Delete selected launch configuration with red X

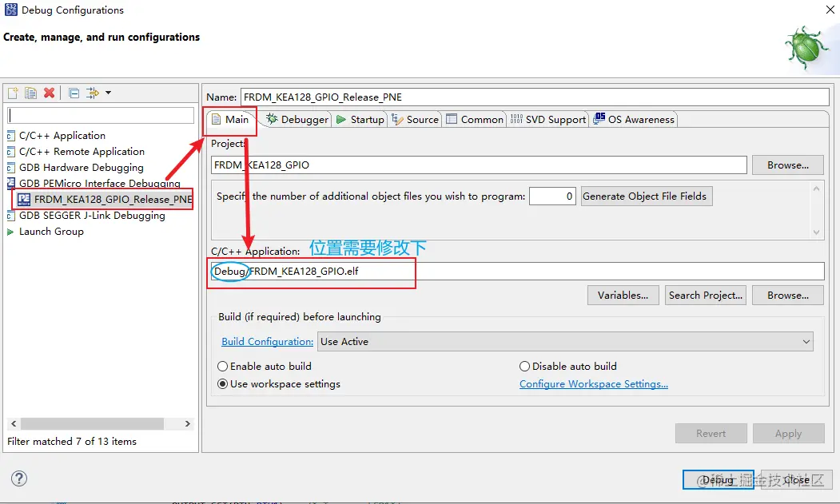tap(50, 93)
